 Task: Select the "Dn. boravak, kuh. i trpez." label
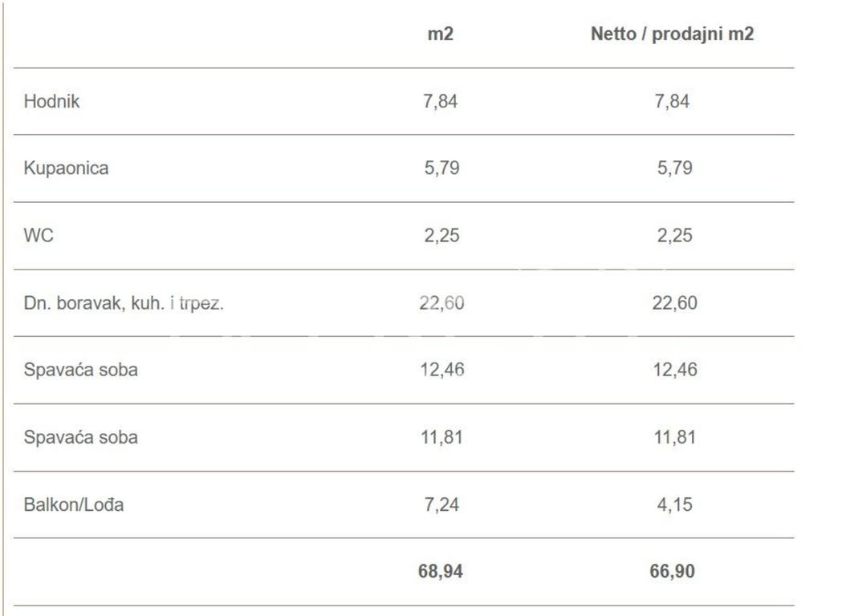[x=123, y=303]
